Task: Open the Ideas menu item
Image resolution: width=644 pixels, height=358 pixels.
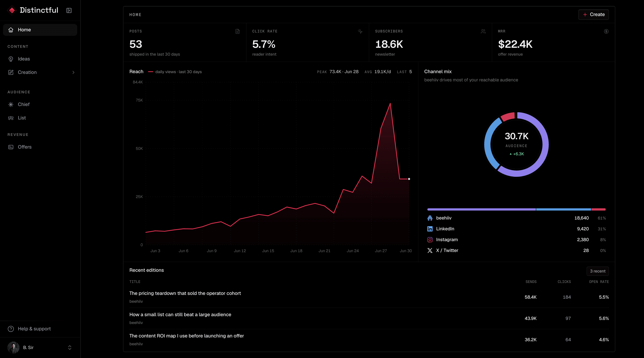Action: point(40,59)
